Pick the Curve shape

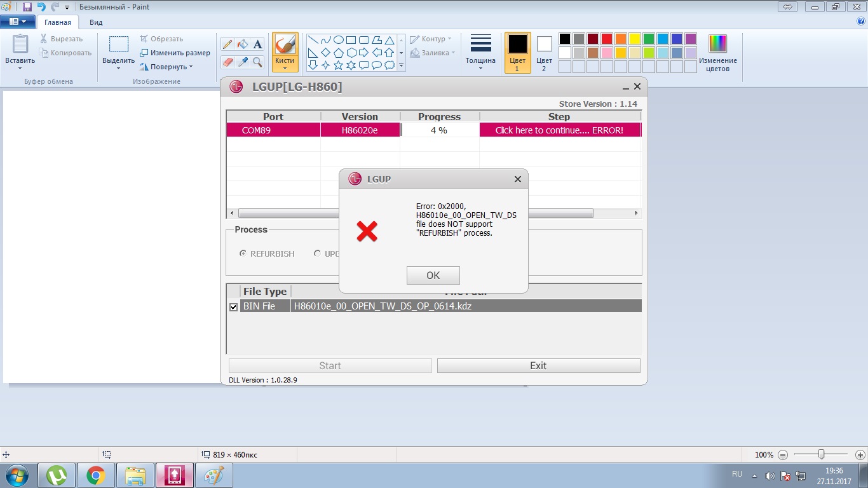coord(325,39)
